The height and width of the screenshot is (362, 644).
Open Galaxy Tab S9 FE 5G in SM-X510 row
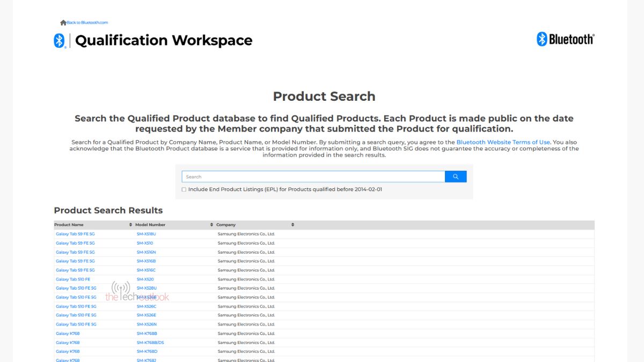pyautogui.click(x=75, y=243)
